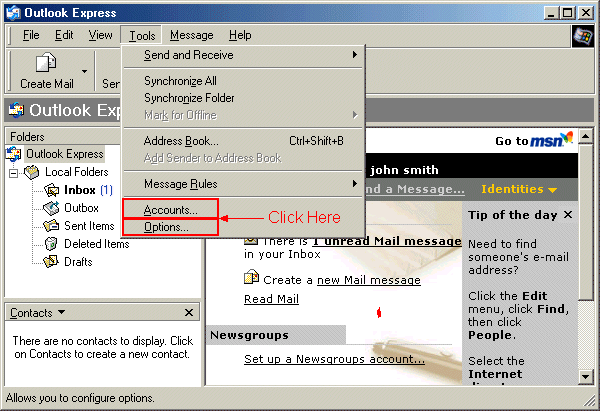Click the status bar text 'Allows you to configure options.'
Viewport: 600px width, 411px height.
tap(80, 398)
